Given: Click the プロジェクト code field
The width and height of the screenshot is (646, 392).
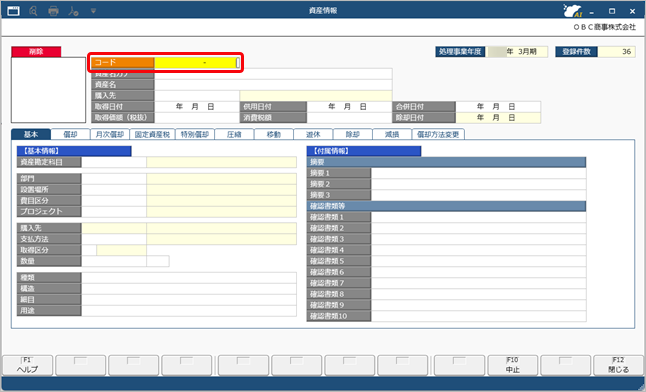Looking at the screenshot, I should pos(114,211).
